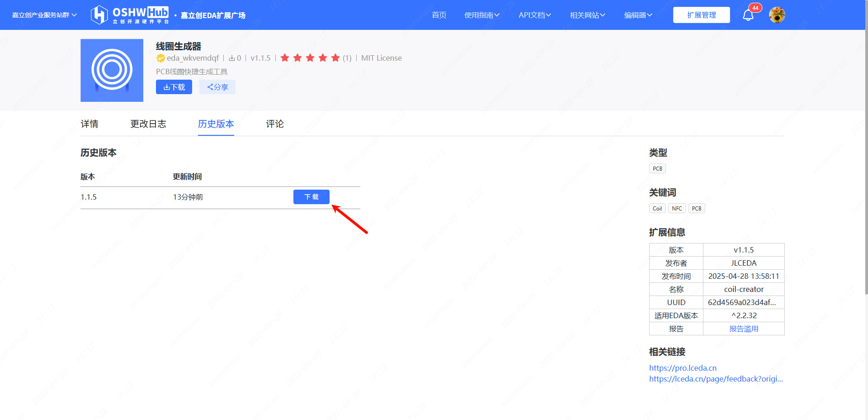
Task: Switch to the 更改日志 tab
Action: click(148, 124)
